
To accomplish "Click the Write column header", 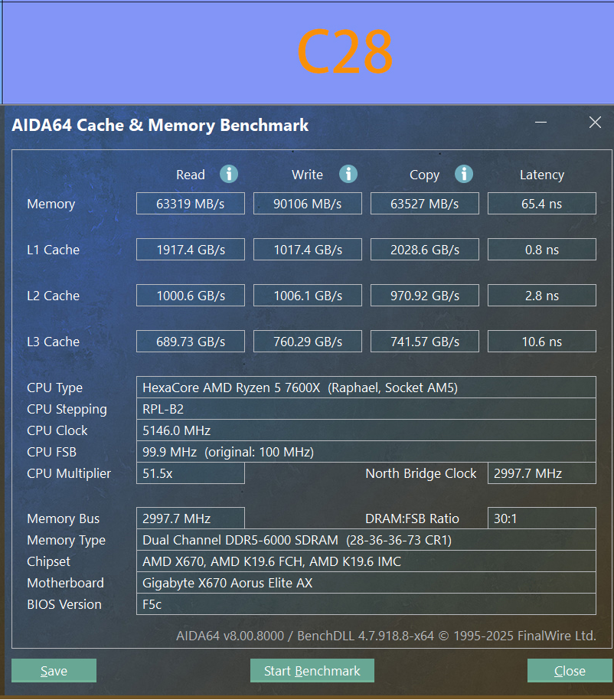I will coord(308,175).
